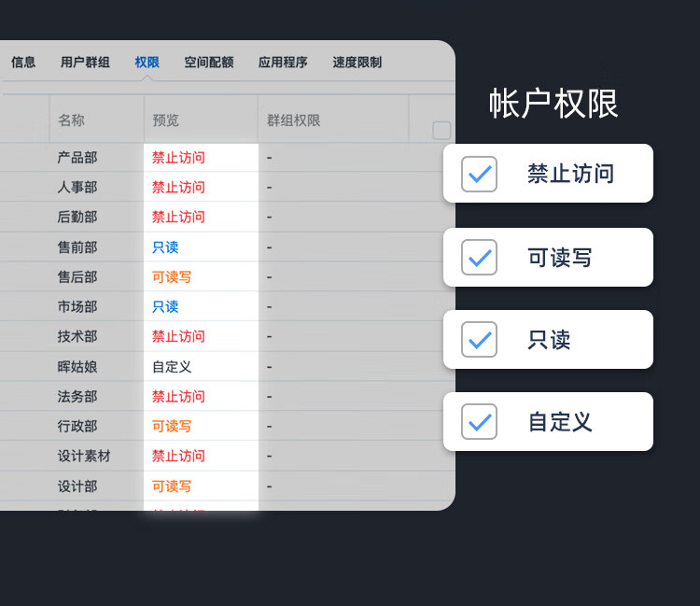Go to the 应用程序 tab
This screenshot has width=700, height=606.
click(283, 63)
